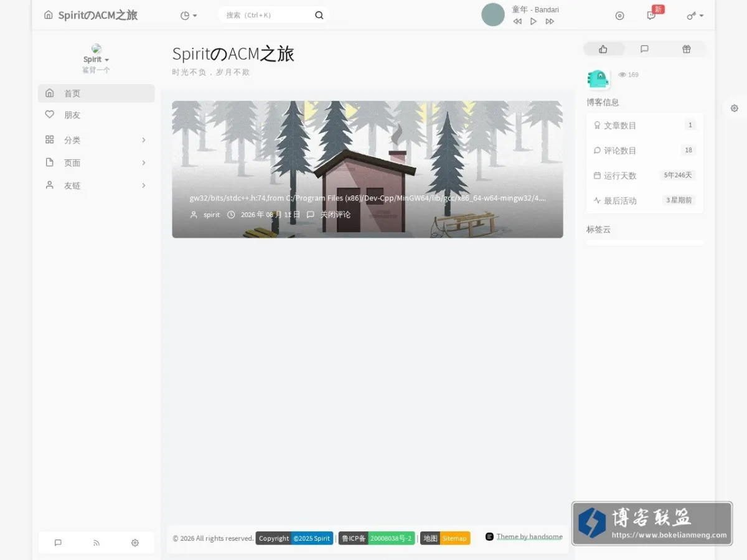Click the SpiritのACM之旅 site title in header
This screenshot has width=747, height=560.
click(98, 15)
